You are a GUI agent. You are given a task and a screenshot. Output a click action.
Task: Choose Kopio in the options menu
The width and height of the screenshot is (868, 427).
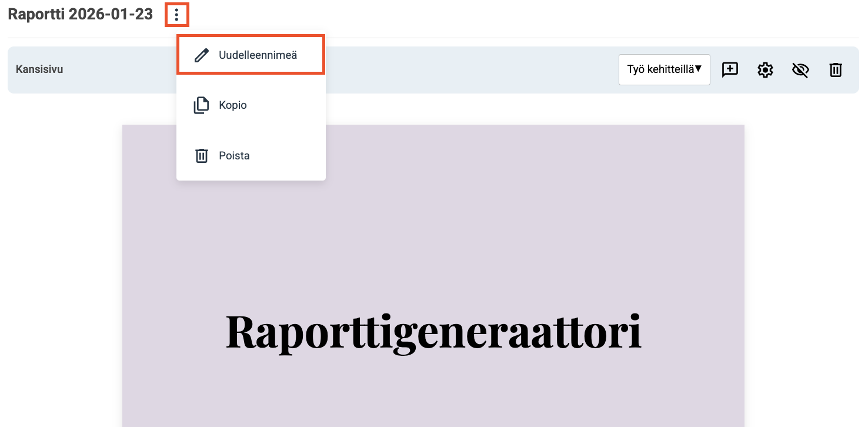233,105
